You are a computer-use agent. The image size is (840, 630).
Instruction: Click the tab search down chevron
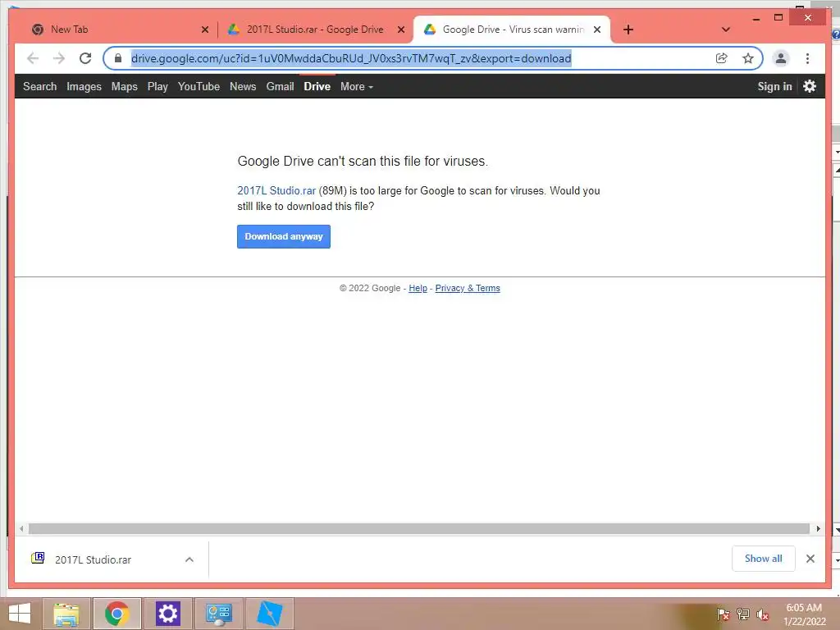tap(726, 30)
